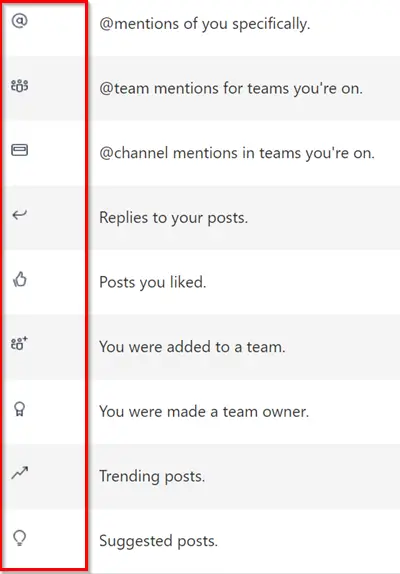Click the "Posts you liked." description
Viewport: 400px width, 574px height.
point(153,282)
